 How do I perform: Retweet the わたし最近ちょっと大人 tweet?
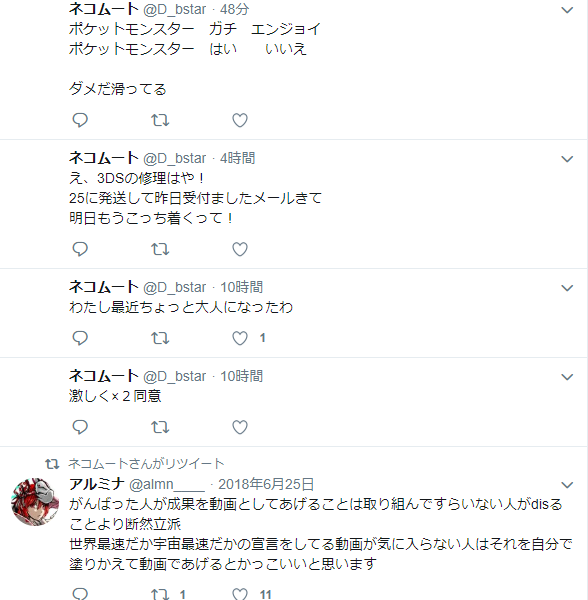160,338
